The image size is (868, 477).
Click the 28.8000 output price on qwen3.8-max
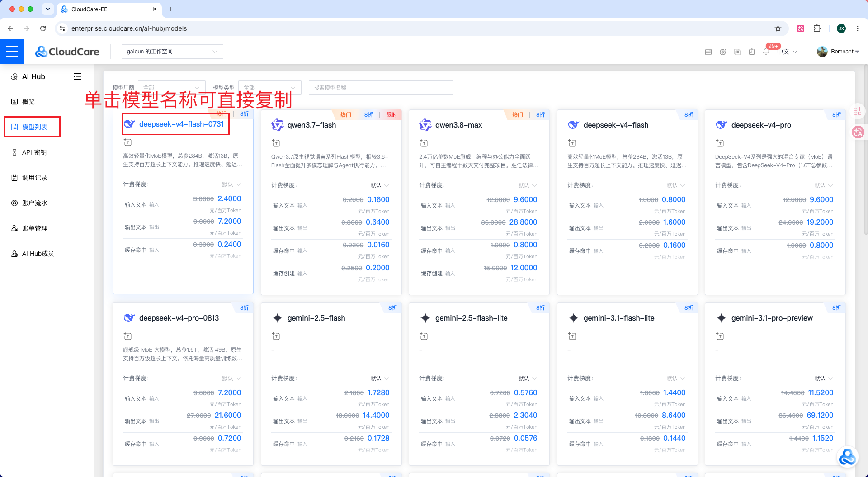[x=523, y=222]
